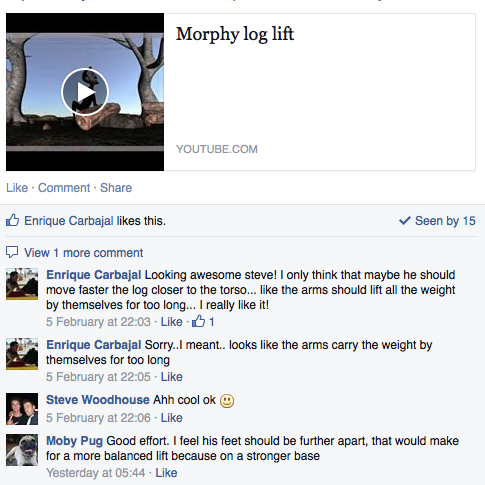Open the like count thumb on the 22:03 comment
This screenshot has width=485, height=485.
click(199, 321)
